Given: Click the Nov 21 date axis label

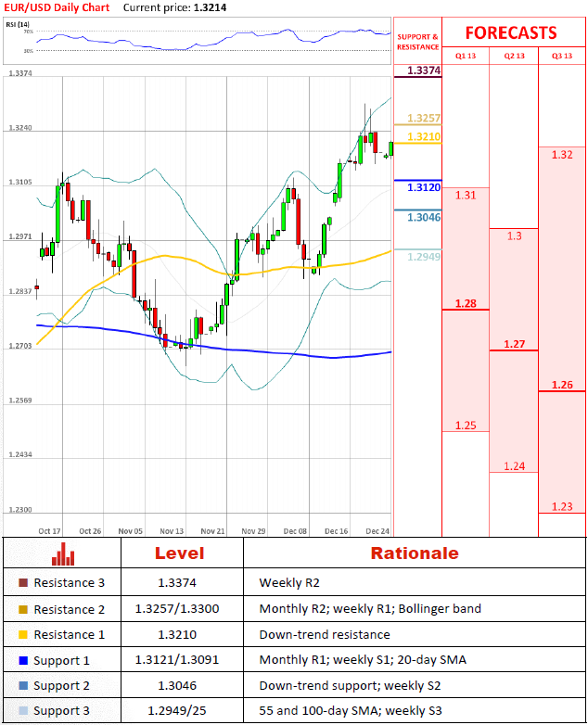Looking at the screenshot, I should click(212, 531).
